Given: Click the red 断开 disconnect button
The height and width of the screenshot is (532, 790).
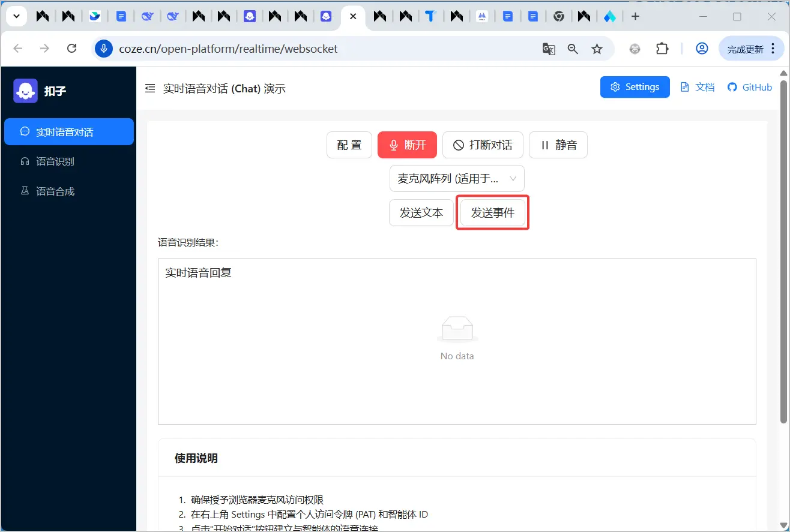Looking at the screenshot, I should 407,145.
